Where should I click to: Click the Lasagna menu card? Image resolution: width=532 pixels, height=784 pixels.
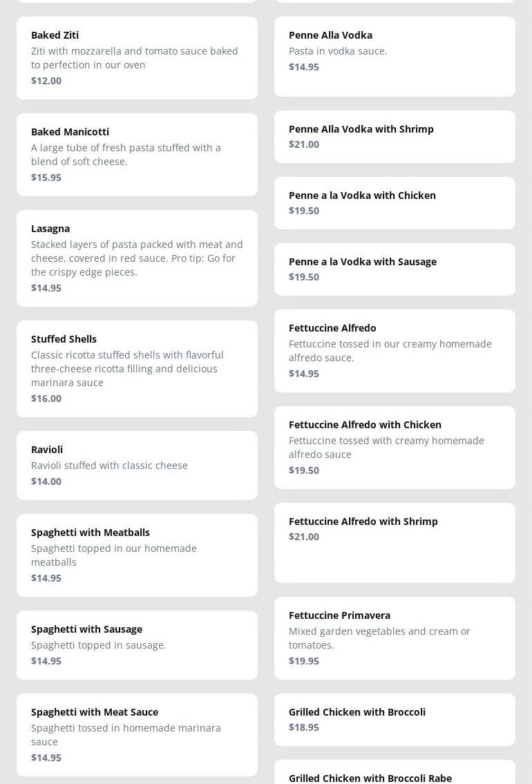pos(137,258)
